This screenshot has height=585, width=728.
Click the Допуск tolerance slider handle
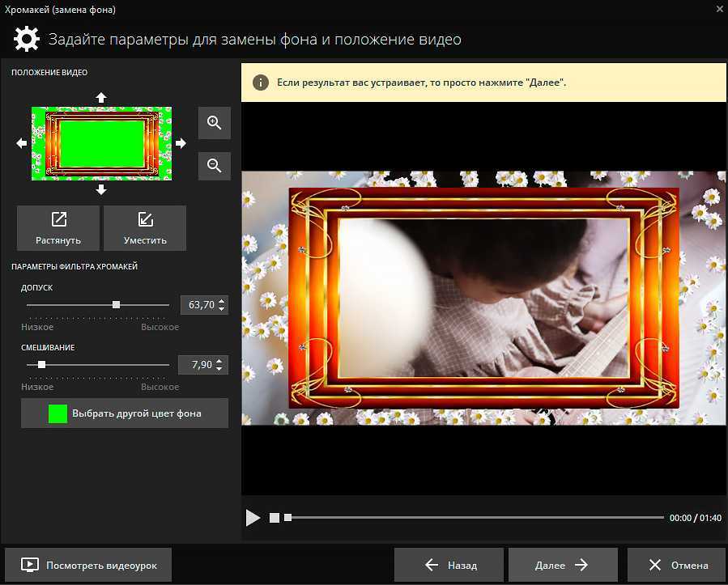pos(117,305)
